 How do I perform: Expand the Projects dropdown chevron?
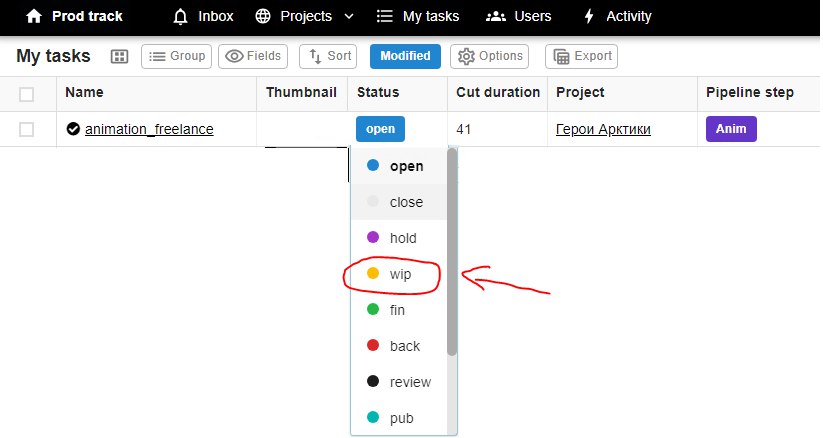tap(348, 16)
